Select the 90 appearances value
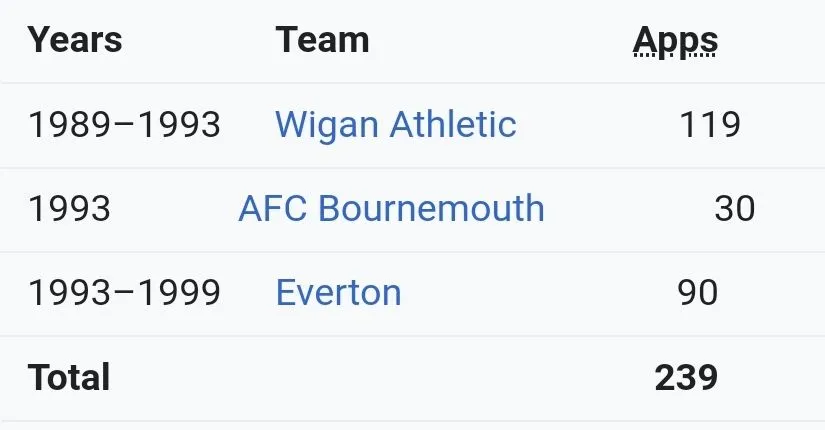This screenshot has width=825, height=430. coord(698,293)
